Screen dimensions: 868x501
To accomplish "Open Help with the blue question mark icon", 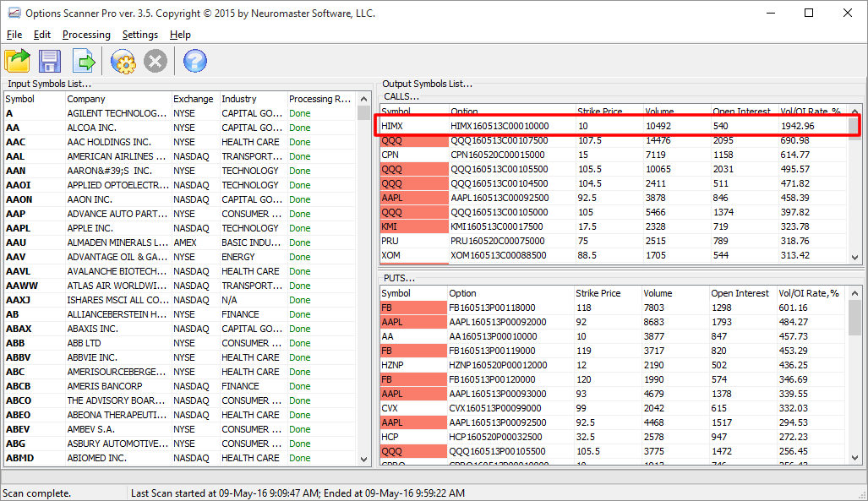I will 195,61.
